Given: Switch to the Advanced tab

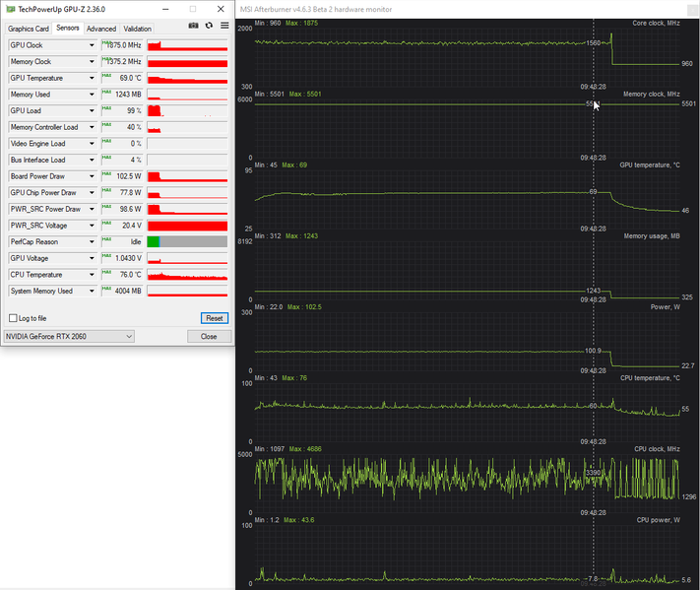Looking at the screenshot, I should (101, 29).
